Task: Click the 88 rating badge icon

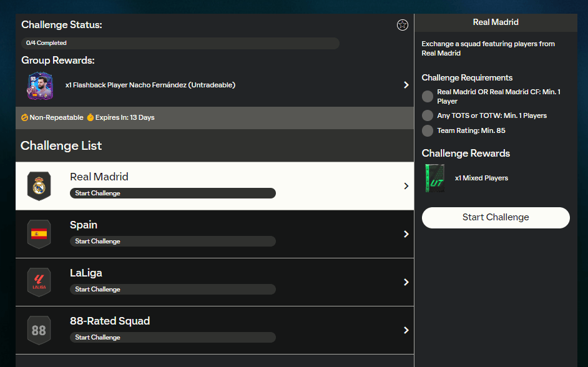Action: pyautogui.click(x=39, y=330)
